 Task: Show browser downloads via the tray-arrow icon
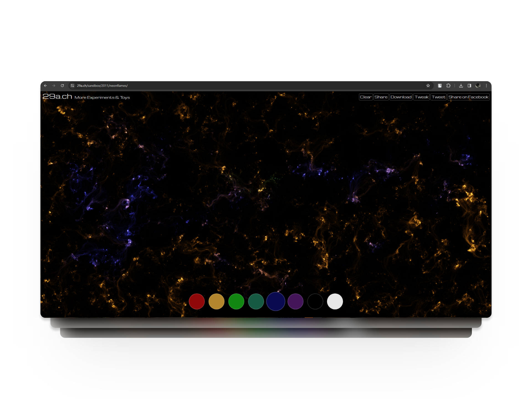point(461,86)
